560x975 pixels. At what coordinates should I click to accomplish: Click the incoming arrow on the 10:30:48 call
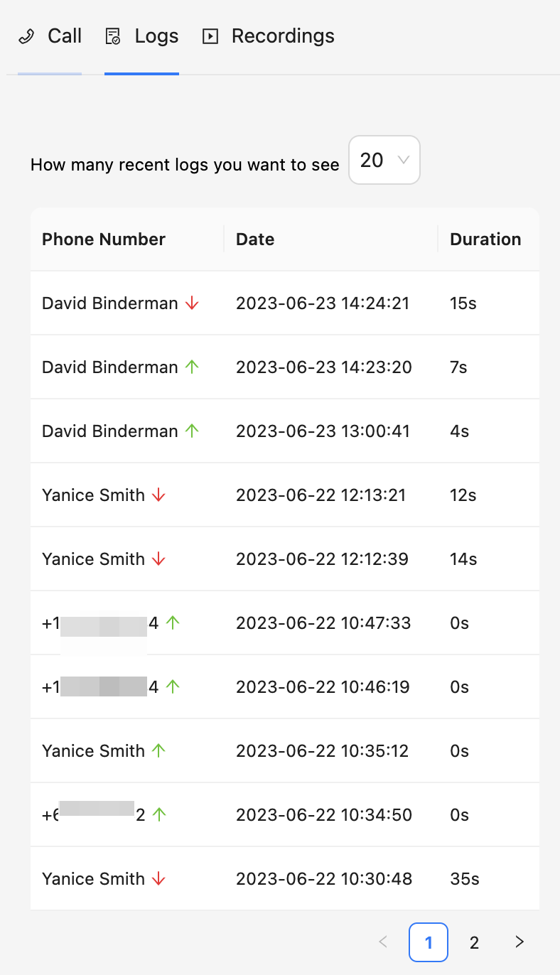[158, 879]
